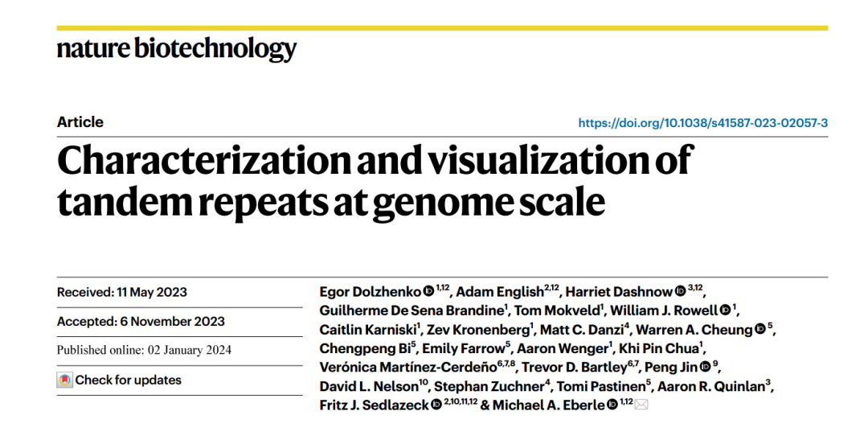This screenshot has height=436, width=868.
Task: Click the article title heading
Action: 375,182
